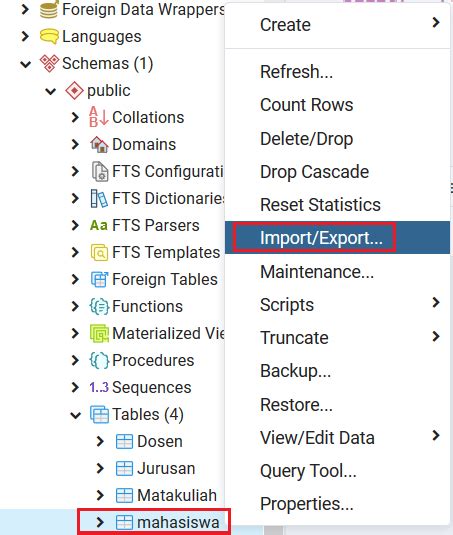Expand the Procedures tree node

[75, 360]
